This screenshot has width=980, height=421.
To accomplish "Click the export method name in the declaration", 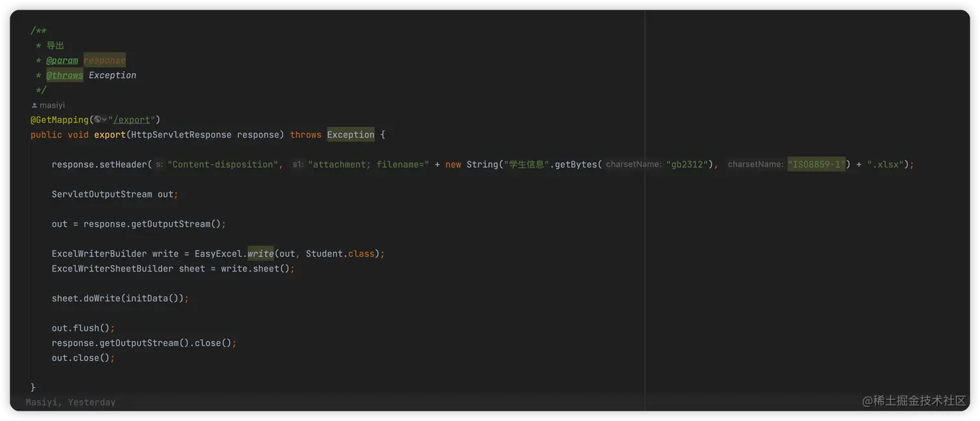I will point(110,135).
